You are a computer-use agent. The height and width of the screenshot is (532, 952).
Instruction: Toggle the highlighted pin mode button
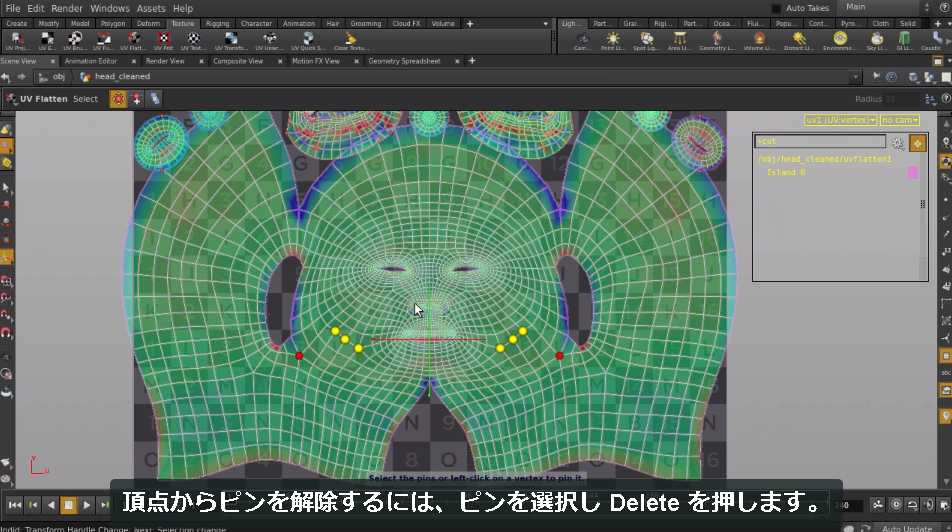tap(118, 99)
